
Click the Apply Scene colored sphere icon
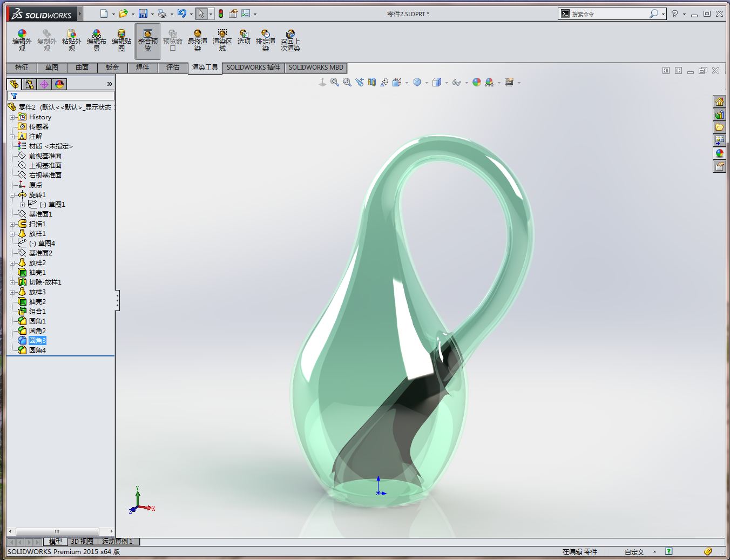pos(476,82)
